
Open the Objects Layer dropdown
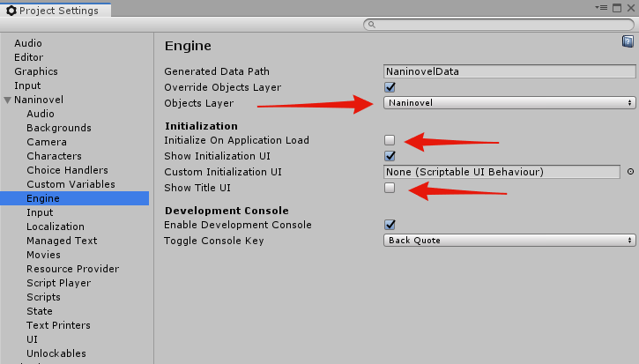pyautogui.click(x=509, y=103)
